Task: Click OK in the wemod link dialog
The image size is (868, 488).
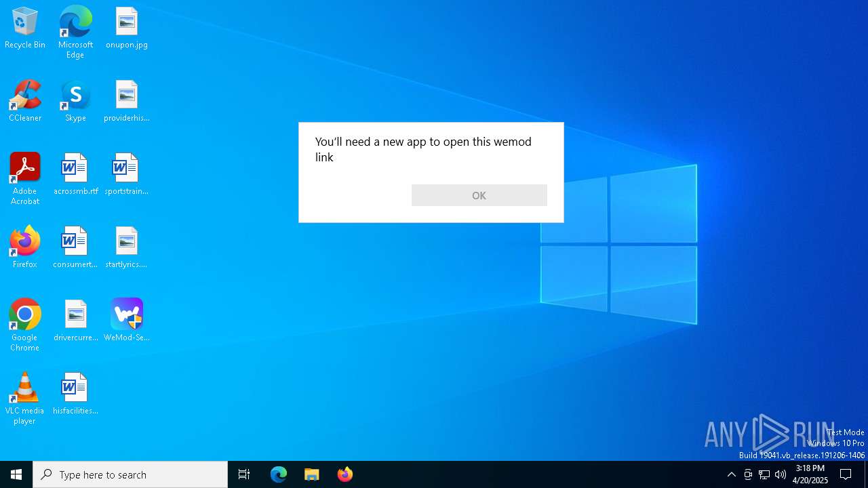Action: tap(479, 195)
